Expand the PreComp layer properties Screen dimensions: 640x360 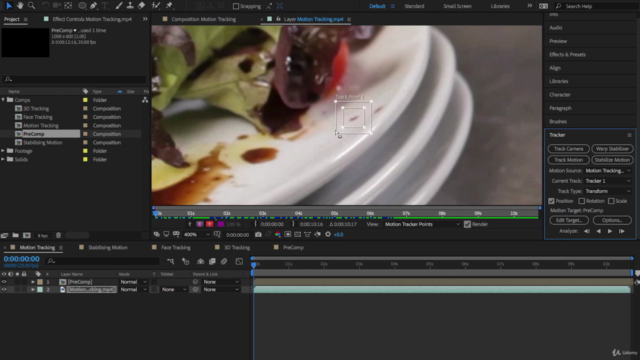33,282
